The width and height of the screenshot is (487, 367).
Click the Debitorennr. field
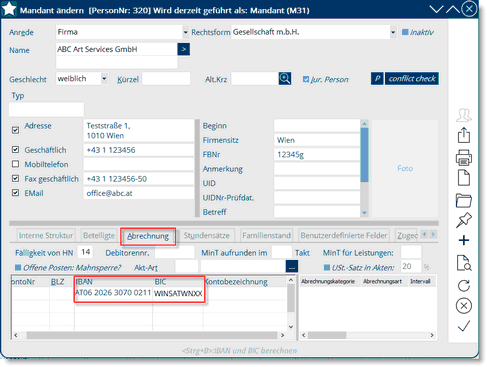tap(175, 253)
